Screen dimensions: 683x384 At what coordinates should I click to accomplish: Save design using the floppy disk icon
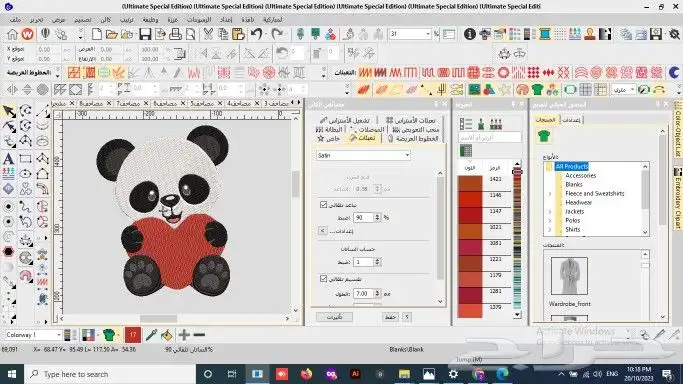(145, 34)
